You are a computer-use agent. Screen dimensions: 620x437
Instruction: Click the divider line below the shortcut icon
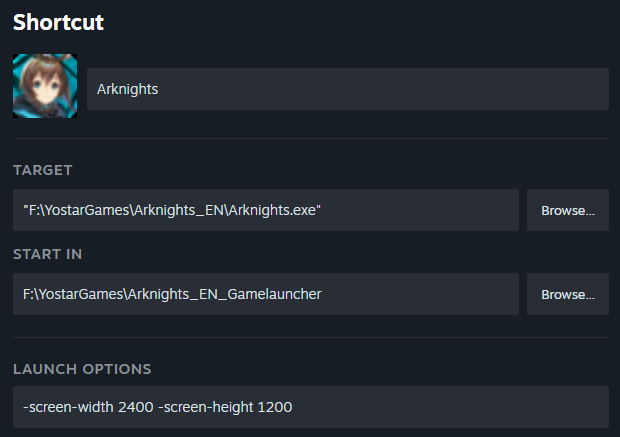[311, 138]
